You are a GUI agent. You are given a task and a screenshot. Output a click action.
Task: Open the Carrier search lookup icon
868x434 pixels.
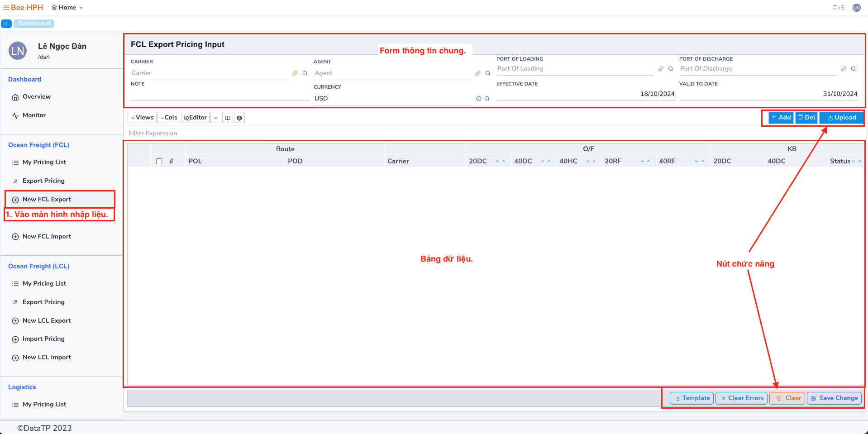305,73
